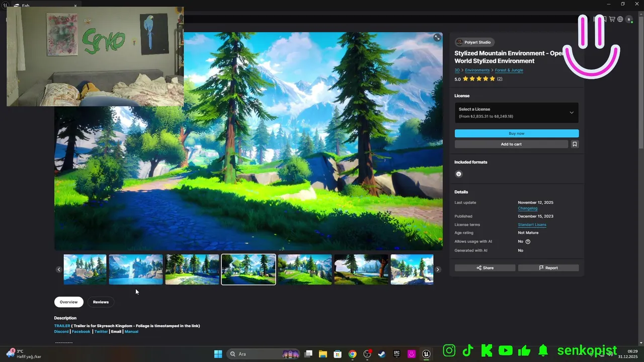Report this listing

click(x=548, y=268)
